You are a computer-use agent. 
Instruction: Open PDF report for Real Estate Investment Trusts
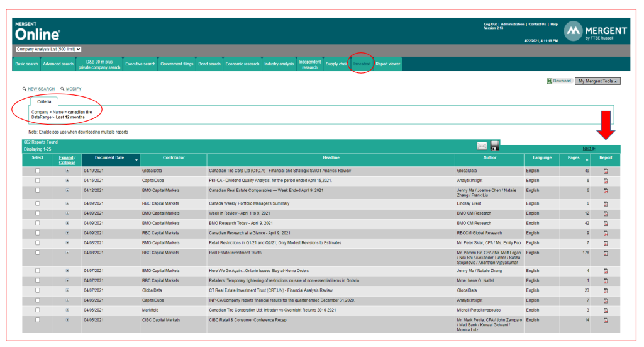click(606, 253)
